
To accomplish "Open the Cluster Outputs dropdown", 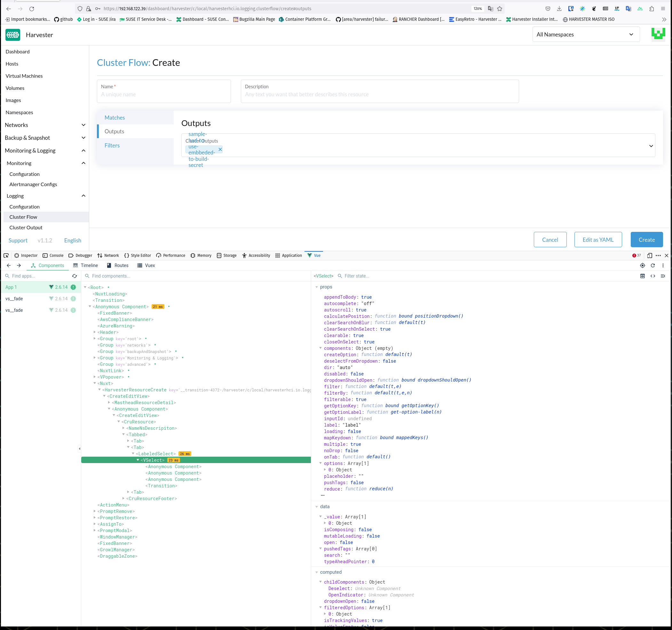I will (651, 146).
